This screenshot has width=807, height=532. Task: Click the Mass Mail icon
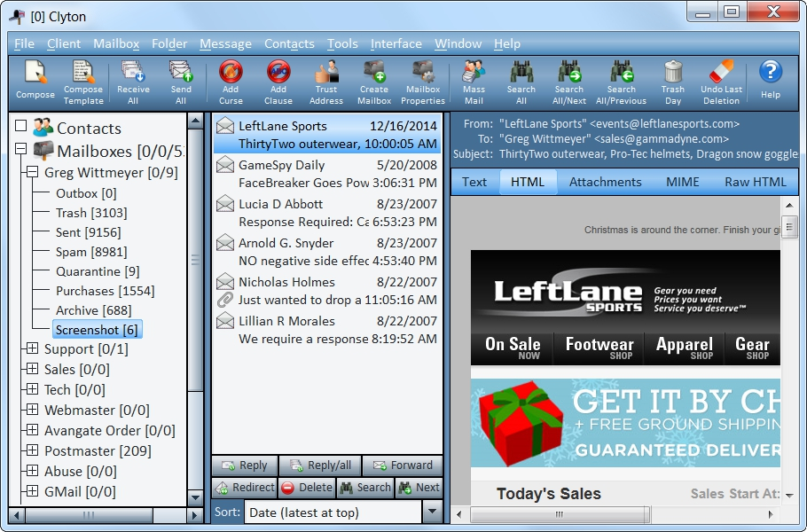(474, 72)
